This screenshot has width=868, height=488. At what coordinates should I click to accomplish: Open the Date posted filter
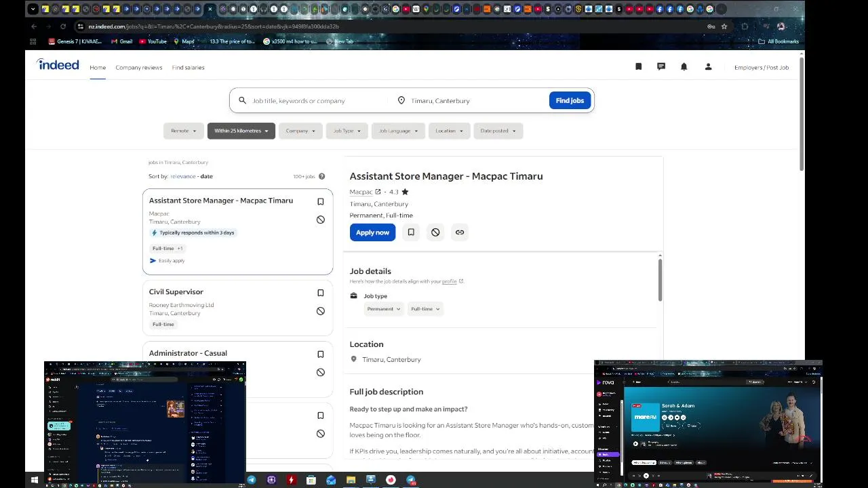(x=498, y=131)
